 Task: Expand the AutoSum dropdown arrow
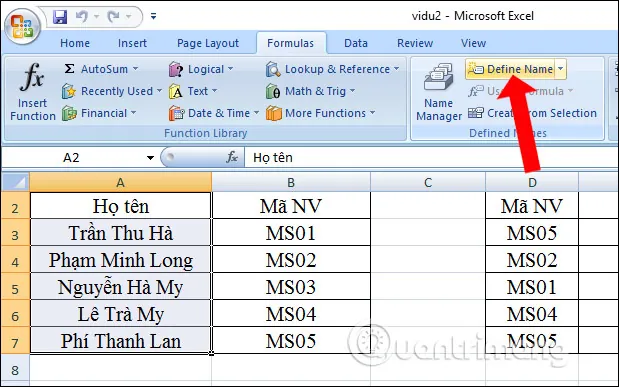pos(135,69)
